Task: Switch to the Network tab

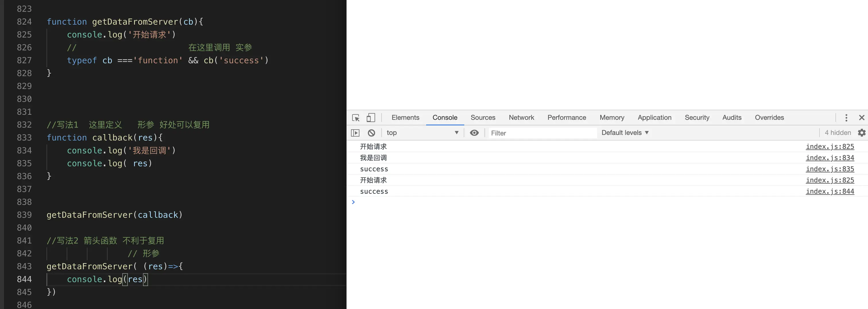Action: (521, 118)
